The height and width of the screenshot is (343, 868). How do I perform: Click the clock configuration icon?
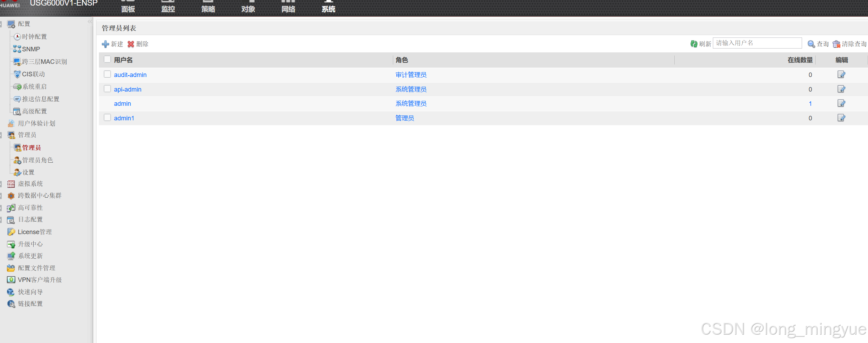click(17, 36)
